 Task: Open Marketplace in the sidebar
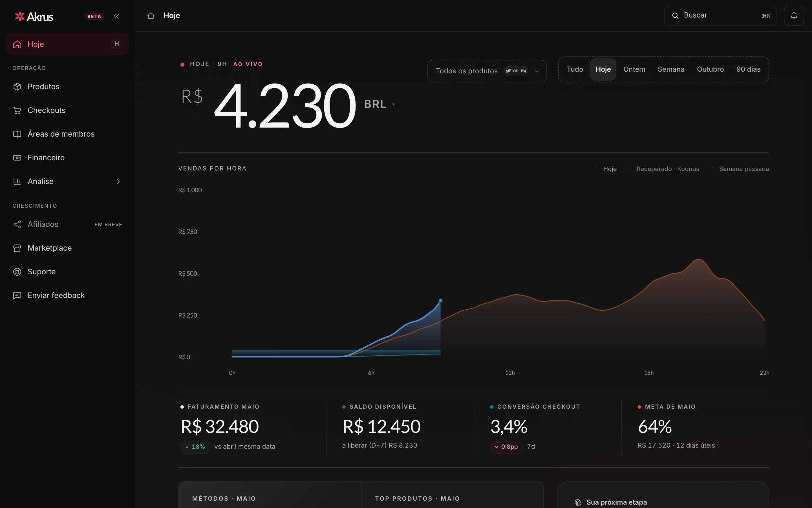67,248
